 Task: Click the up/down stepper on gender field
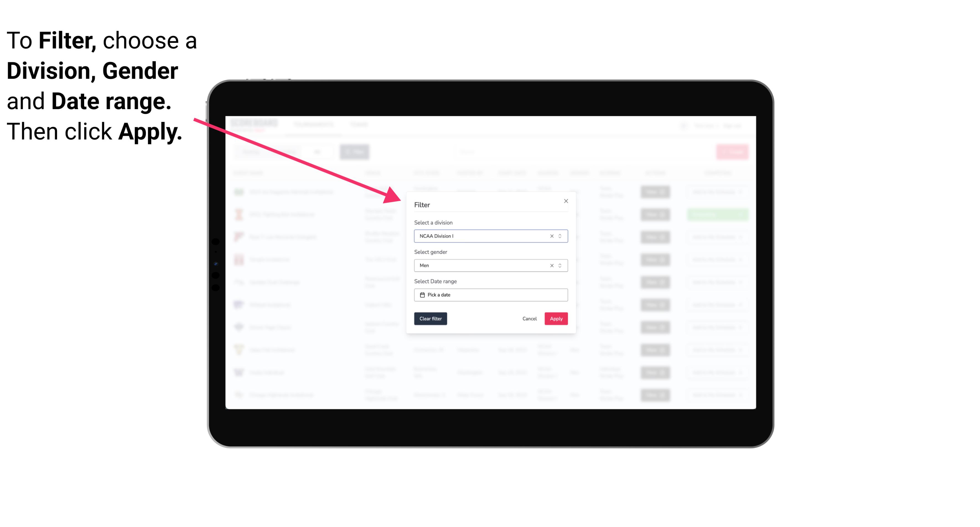pyautogui.click(x=561, y=265)
